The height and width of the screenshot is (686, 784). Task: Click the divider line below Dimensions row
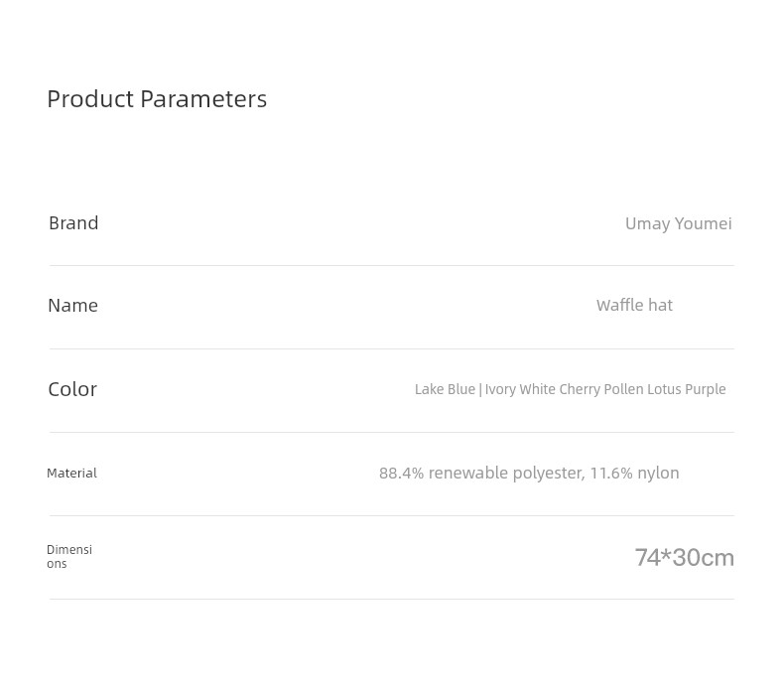391,599
